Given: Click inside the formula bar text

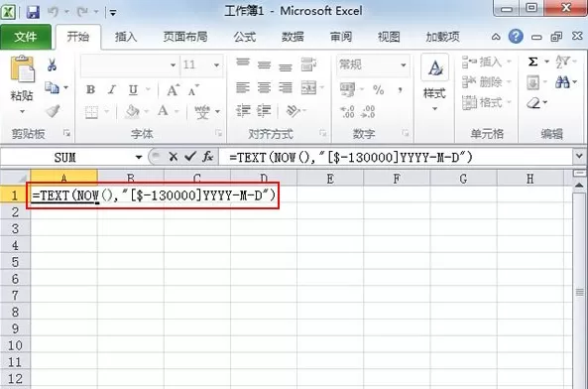Looking at the screenshot, I should [x=351, y=157].
